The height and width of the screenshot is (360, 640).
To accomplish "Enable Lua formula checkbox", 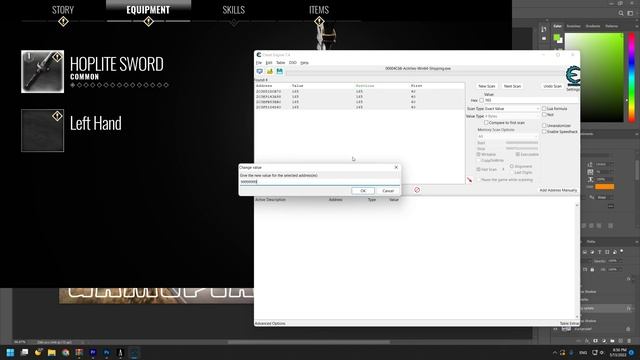I will pos(544,109).
